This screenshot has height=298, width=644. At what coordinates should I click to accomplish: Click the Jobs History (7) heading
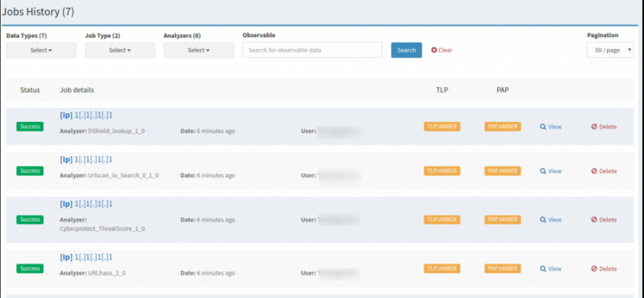coord(38,12)
